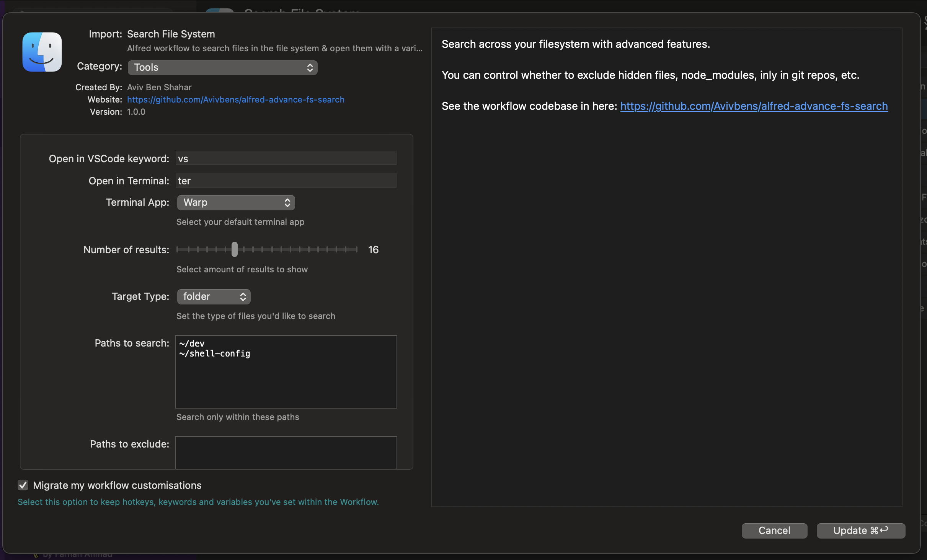Open the workflow codebase link in description
Image resolution: width=927 pixels, height=560 pixels.
click(x=754, y=106)
